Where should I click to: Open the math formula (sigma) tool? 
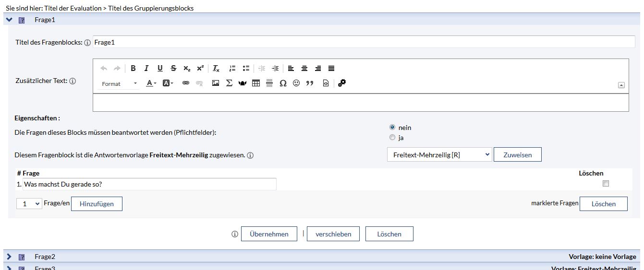click(229, 83)
